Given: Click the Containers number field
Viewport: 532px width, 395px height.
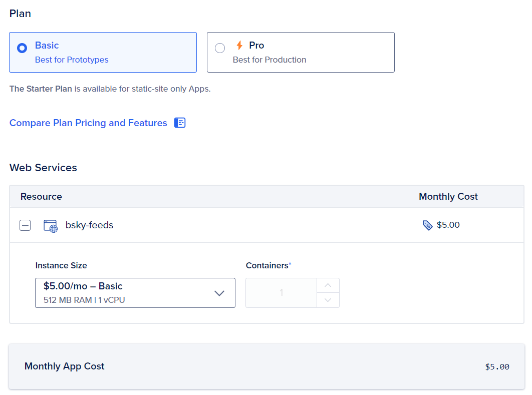Looking at the screenshot, I should 281,293.
